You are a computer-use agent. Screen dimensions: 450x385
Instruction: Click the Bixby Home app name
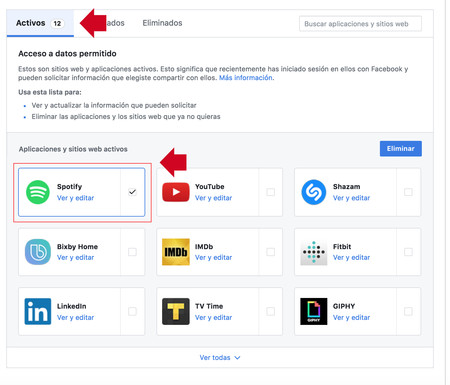(x=77, y=247)
